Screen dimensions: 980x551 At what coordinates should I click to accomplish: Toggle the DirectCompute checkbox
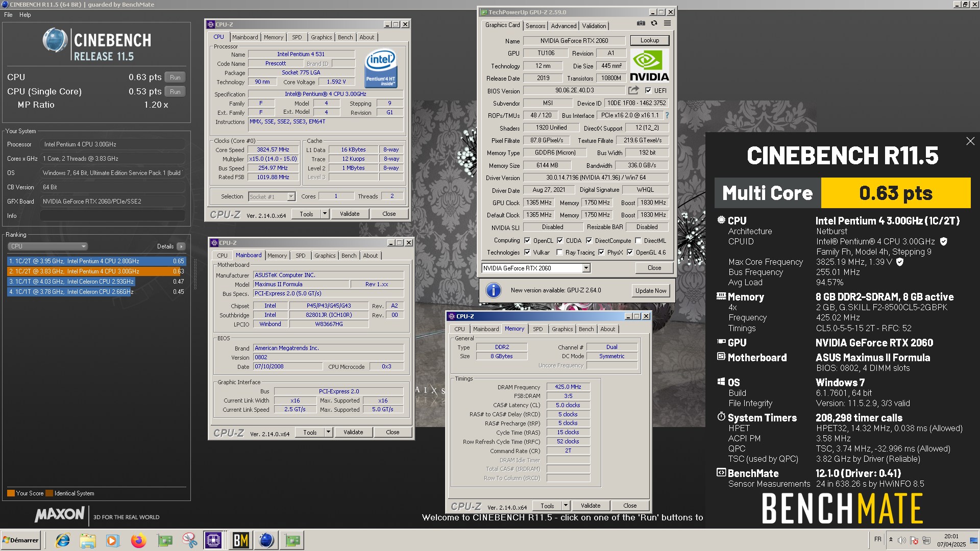(589, 241)
